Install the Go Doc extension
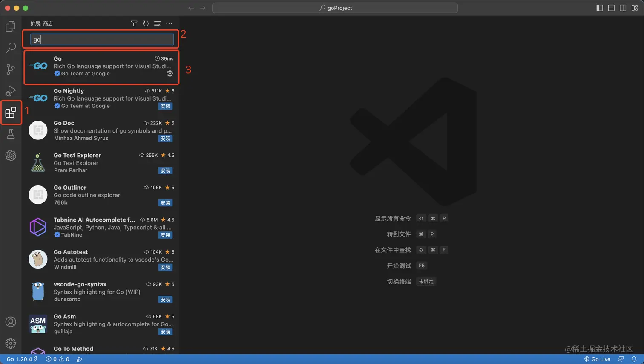Screen dimensions: 644x364 click(x=165, y=139)
